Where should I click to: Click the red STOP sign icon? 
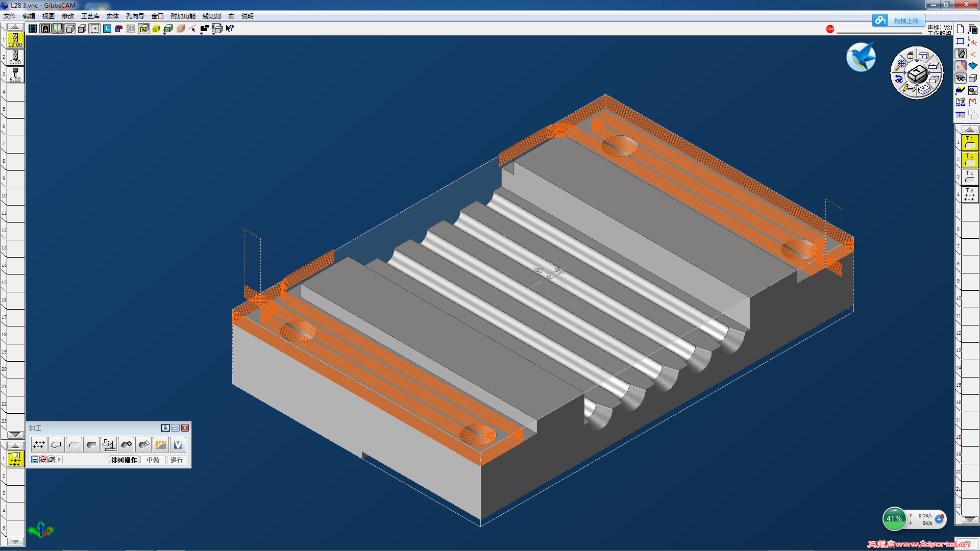830,29
